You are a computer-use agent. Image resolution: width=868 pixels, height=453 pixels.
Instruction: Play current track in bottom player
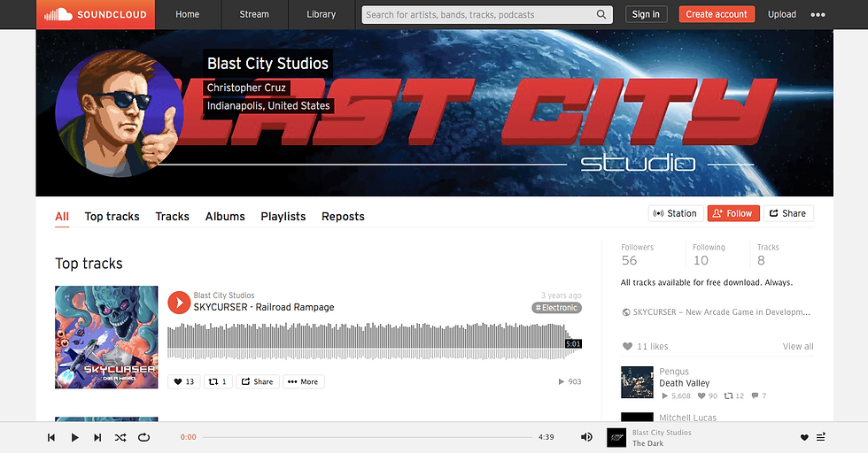(x=74, y=437)
